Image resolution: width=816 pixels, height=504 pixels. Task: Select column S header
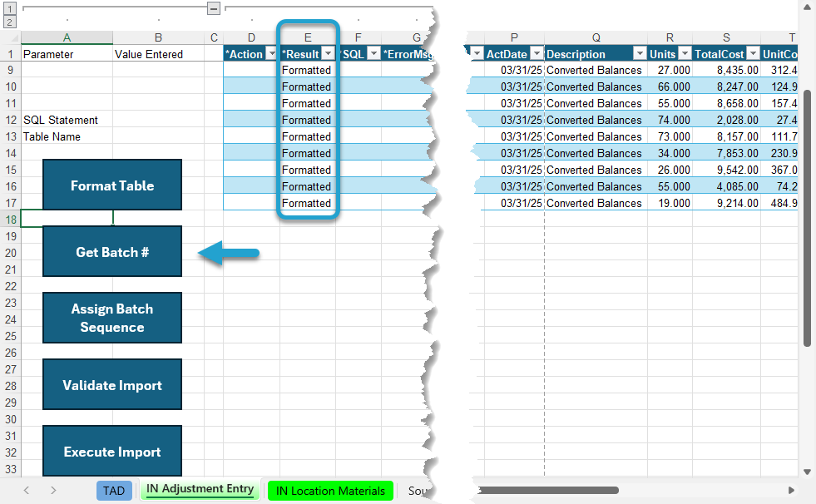click(726, 37)
